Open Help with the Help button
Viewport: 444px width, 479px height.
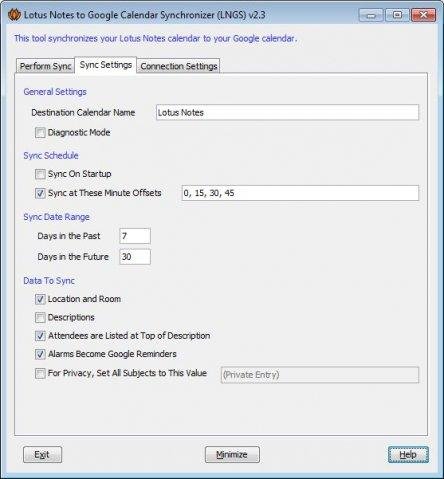[408, 455]
